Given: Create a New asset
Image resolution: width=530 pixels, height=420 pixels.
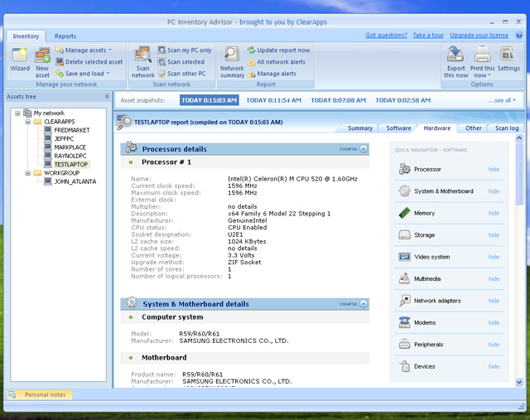Looking at the screenshot, I should click(x=42, y=63).
